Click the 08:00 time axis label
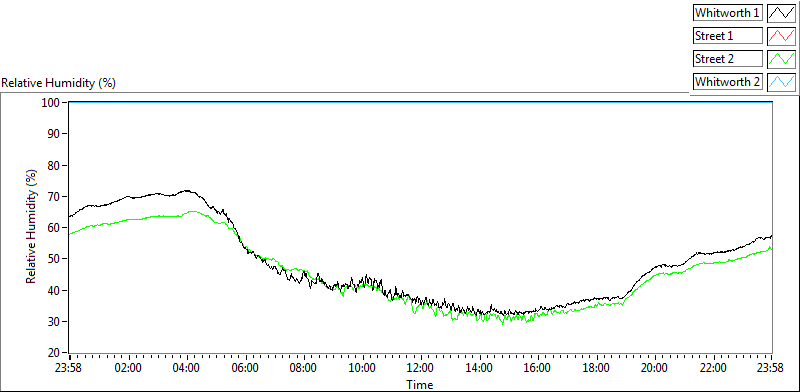 tap(303, 369)
